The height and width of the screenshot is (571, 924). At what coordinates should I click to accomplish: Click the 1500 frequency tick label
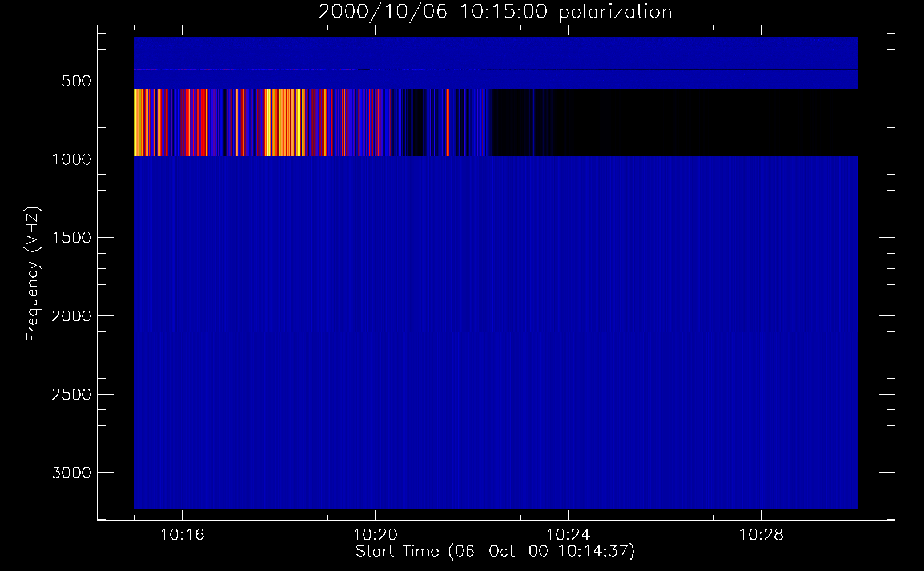click(71, 238)
